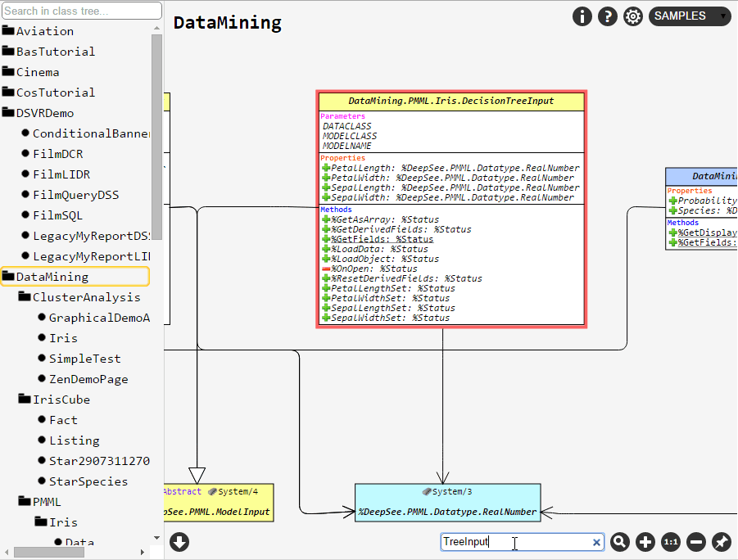Image resolution: width=738 pixels, height=560 pixels.
Task: Click the pin icon at bottom right
Action: 722,542
